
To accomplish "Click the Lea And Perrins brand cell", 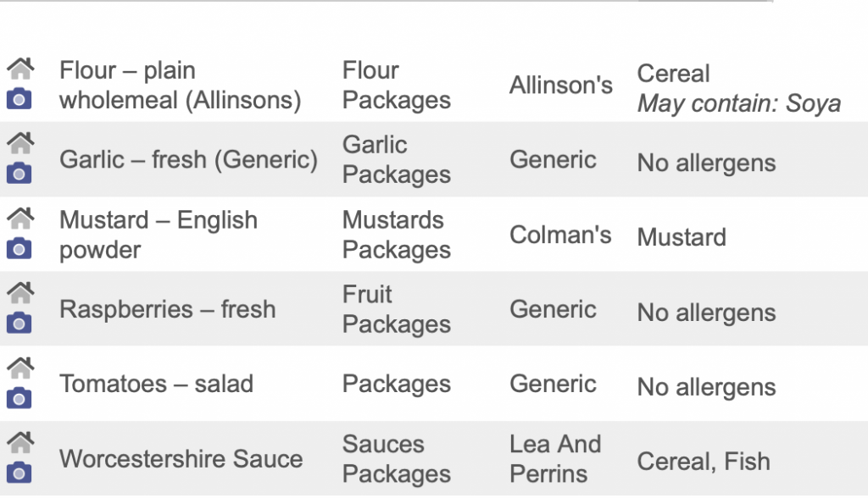I will pyautogui.click(x=555, y=459).
